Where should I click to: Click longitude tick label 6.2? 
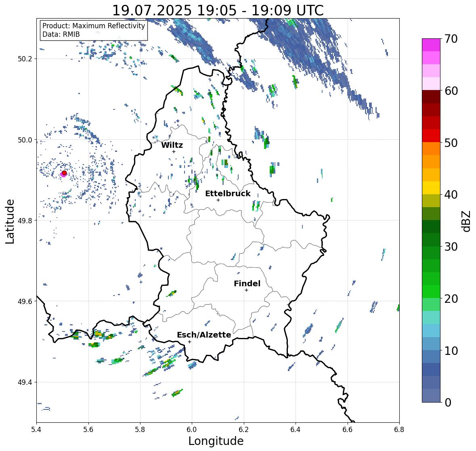click(x=244, y=429)
